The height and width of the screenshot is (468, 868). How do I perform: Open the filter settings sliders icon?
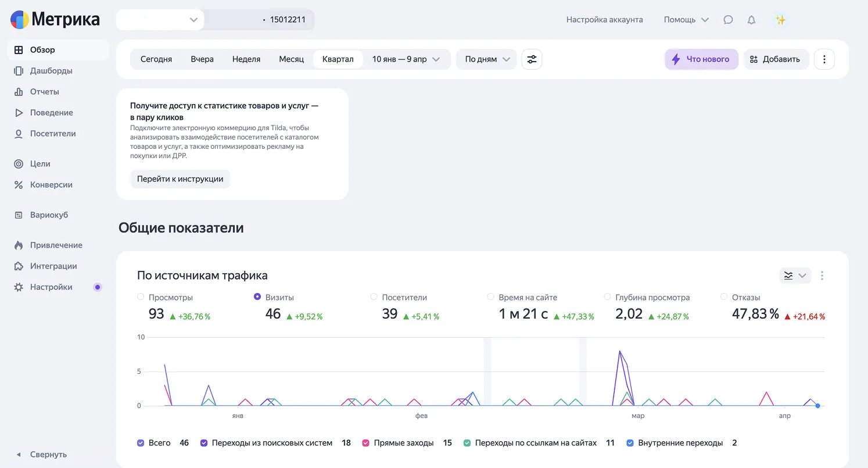(x=532, y=59)
